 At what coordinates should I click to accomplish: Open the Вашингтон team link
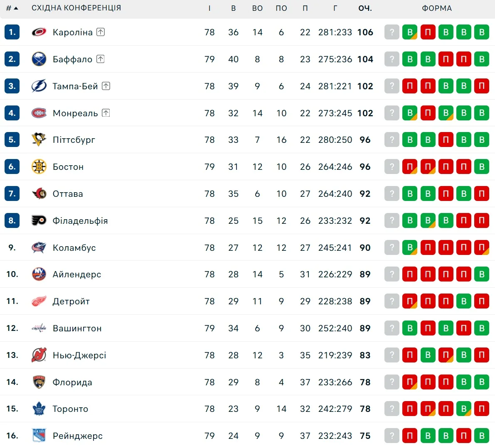(x=77, y=328)
